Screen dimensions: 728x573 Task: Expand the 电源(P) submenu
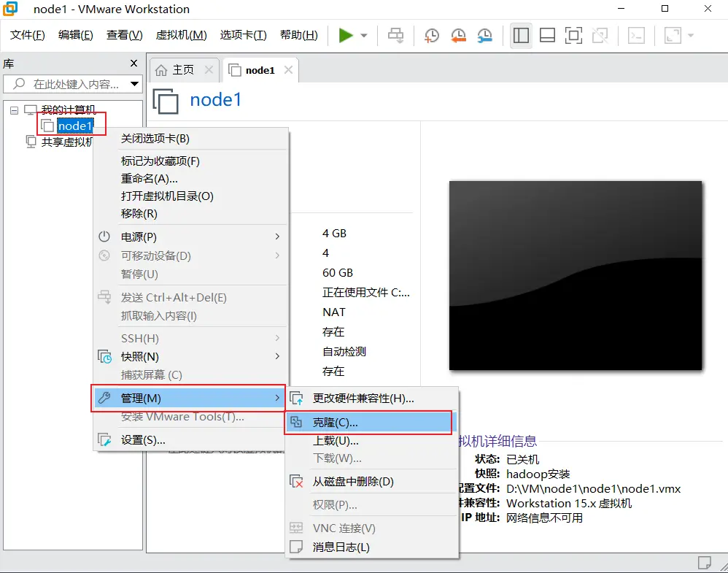point(191,237)
